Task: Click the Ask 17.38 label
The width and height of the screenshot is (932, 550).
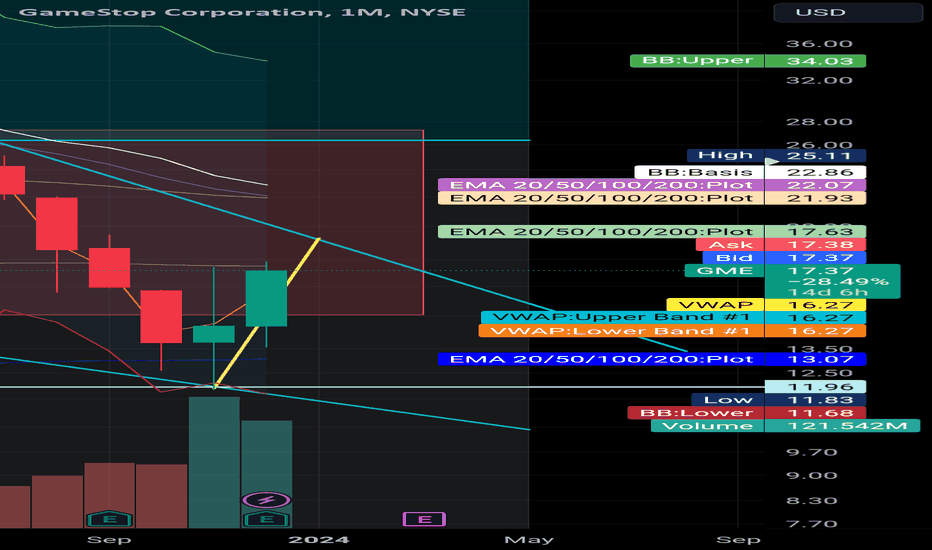Action: (780, 244)
